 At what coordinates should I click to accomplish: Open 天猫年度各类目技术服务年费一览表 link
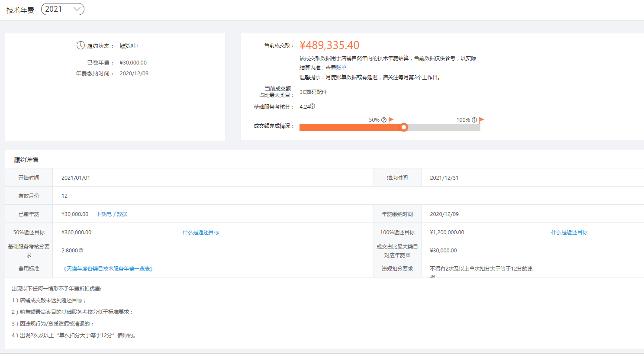(108, 269)
